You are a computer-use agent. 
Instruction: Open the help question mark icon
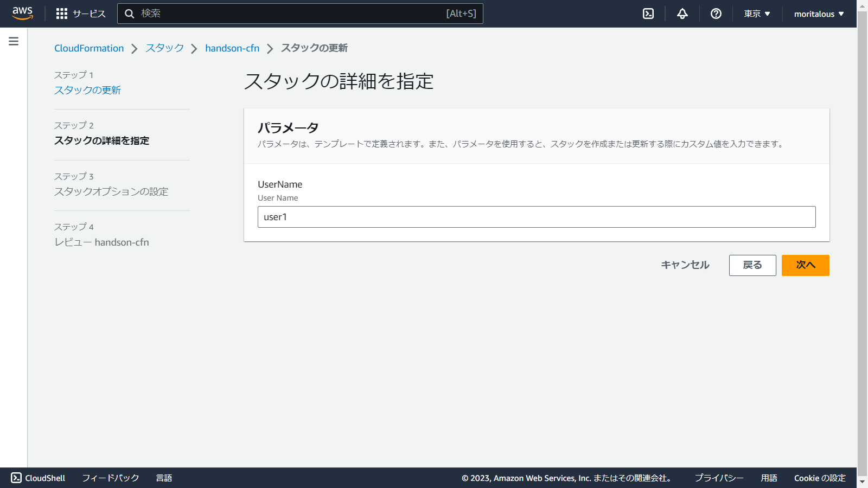coord(716,14)
